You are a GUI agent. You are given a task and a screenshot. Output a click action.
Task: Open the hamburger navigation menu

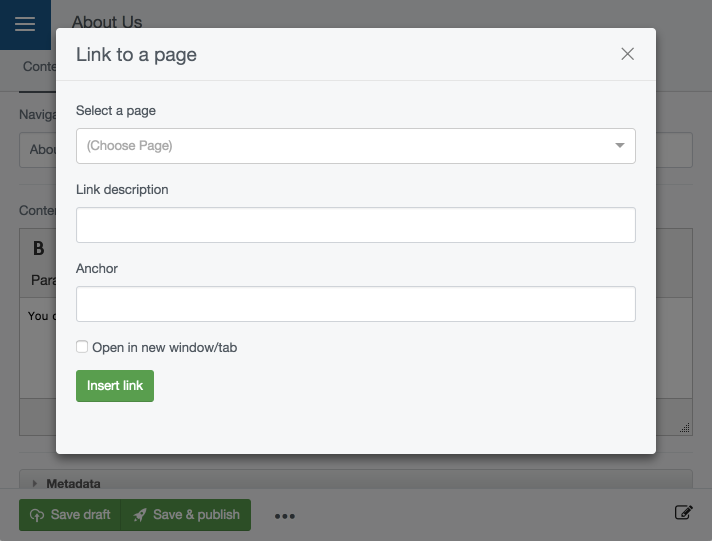(25, 24)
